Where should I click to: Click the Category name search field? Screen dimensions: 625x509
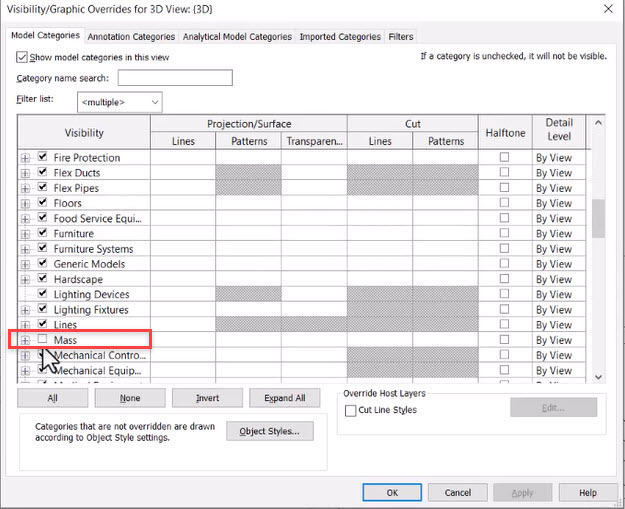coord(175,78)
